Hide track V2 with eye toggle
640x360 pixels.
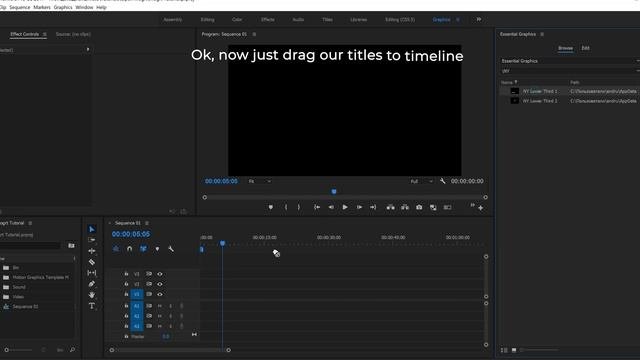click(x=160, y=284)
